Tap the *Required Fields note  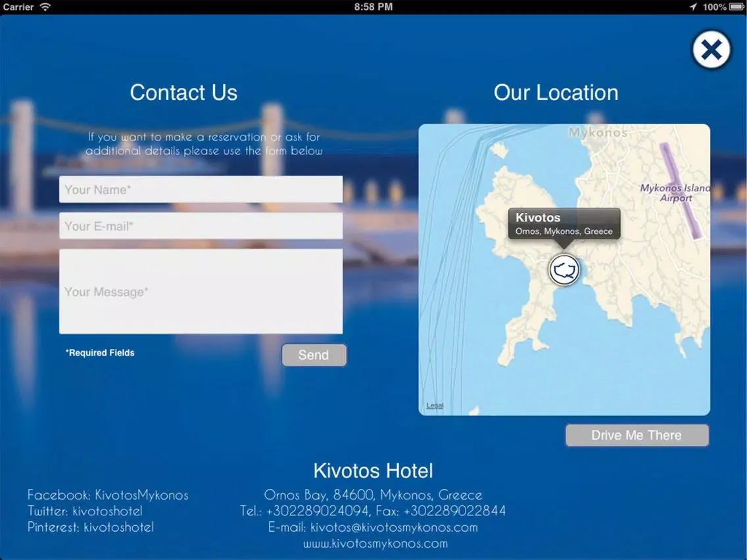(100, 353)
